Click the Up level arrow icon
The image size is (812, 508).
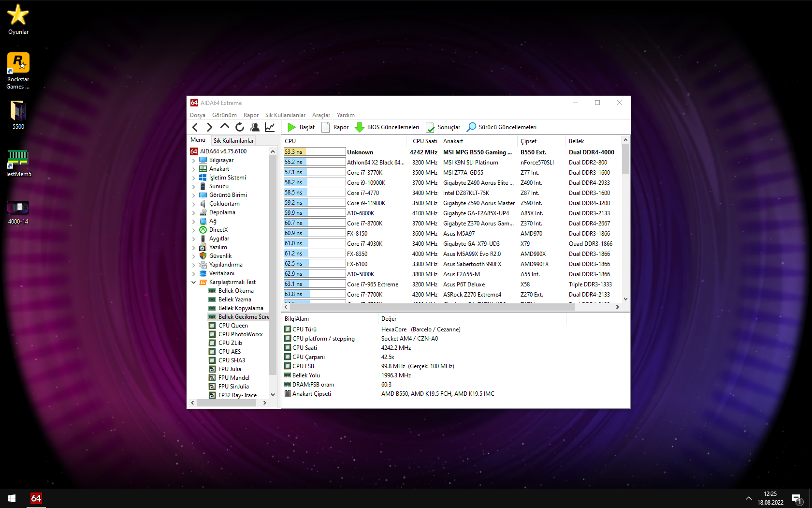[224, 127]
